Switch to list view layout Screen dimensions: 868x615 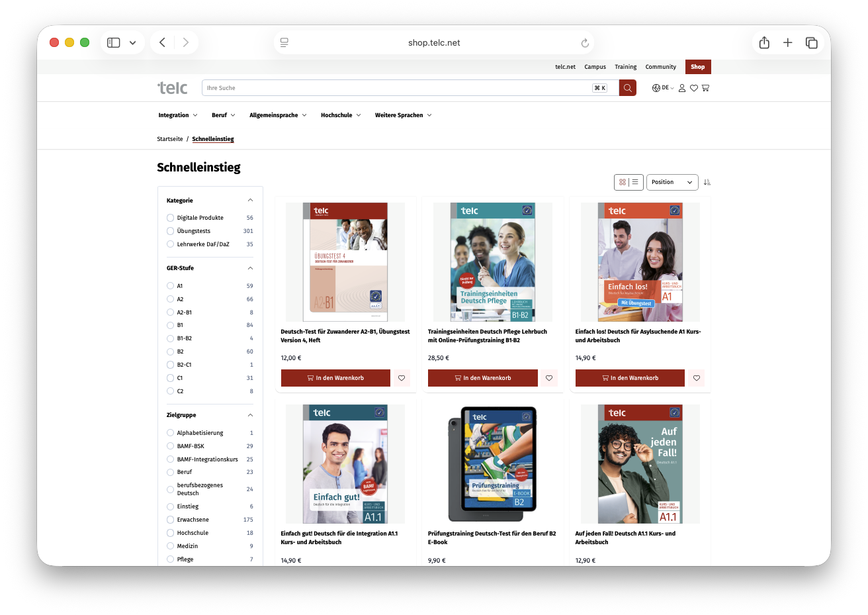tap(635, 182)
